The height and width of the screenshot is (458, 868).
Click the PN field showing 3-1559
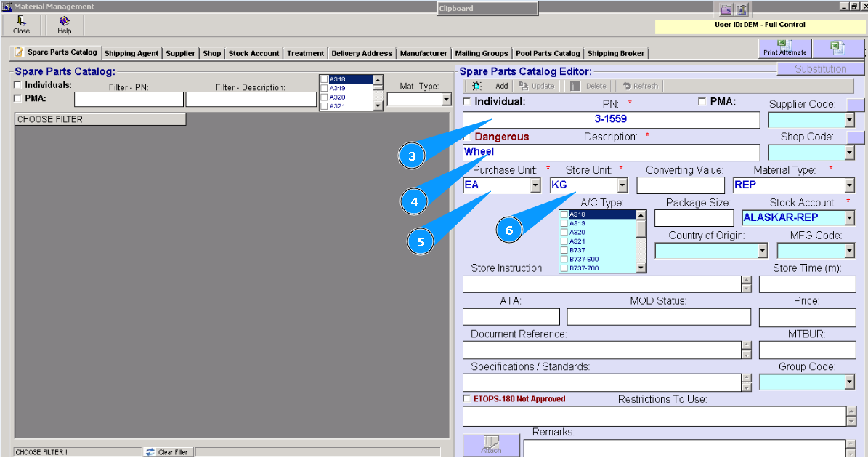click(611, 120)
